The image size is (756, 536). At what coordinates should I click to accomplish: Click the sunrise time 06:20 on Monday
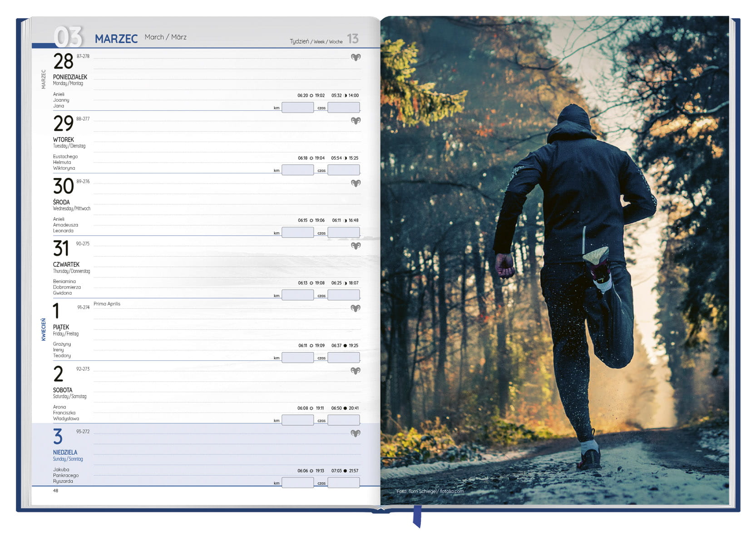click(302, 95)
